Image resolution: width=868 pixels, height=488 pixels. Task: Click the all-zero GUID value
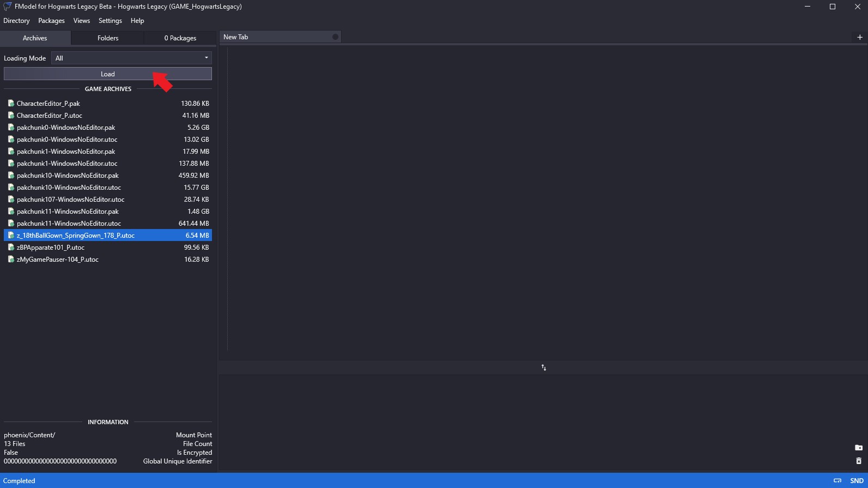(60, 461)
